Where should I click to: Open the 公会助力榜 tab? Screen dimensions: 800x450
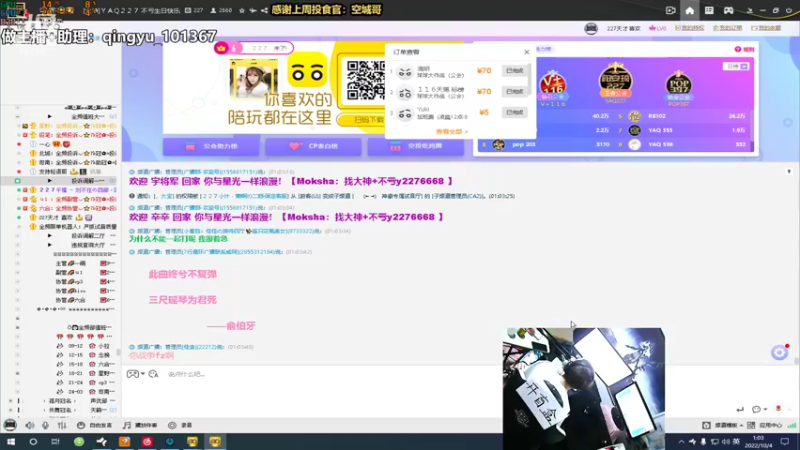tap(212, 146)
